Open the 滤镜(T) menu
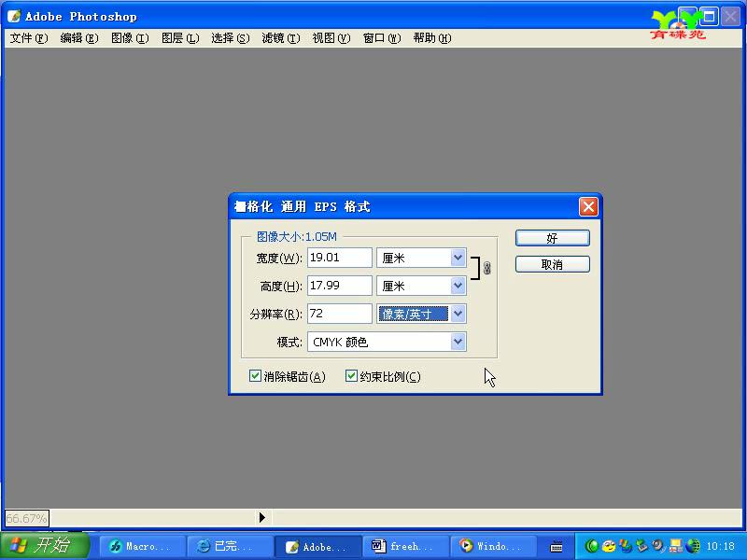 tap(281, 38)
